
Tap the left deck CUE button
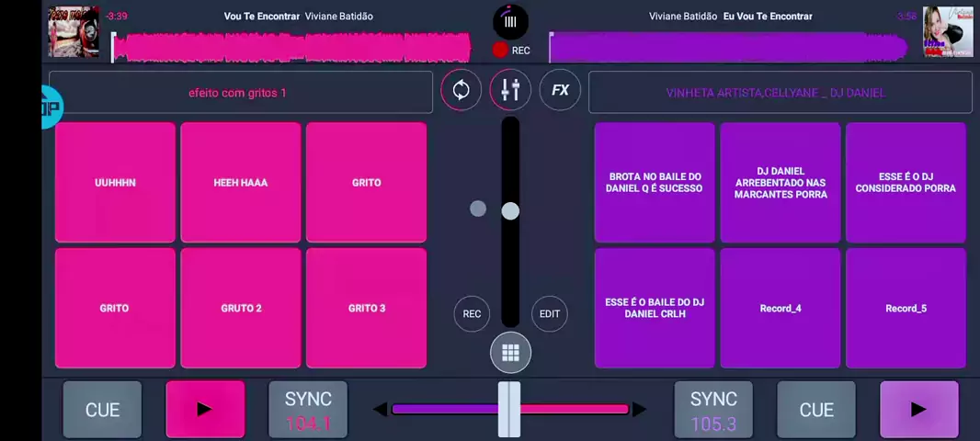102,410
